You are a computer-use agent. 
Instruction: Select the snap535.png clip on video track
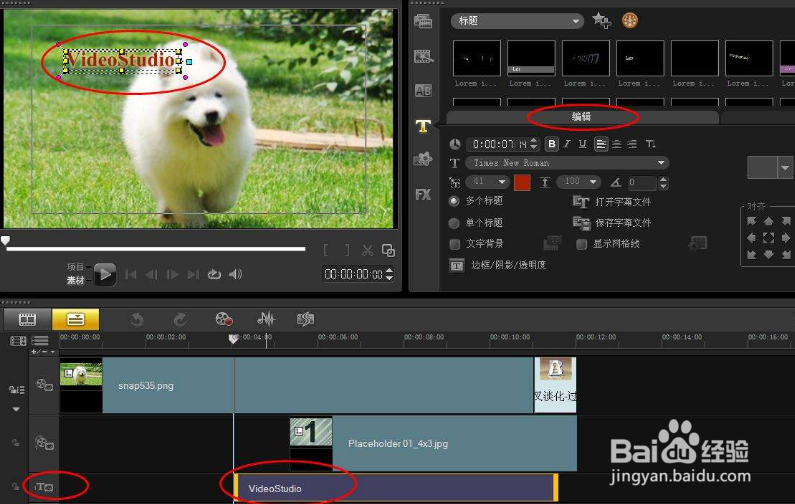(297, 385)
